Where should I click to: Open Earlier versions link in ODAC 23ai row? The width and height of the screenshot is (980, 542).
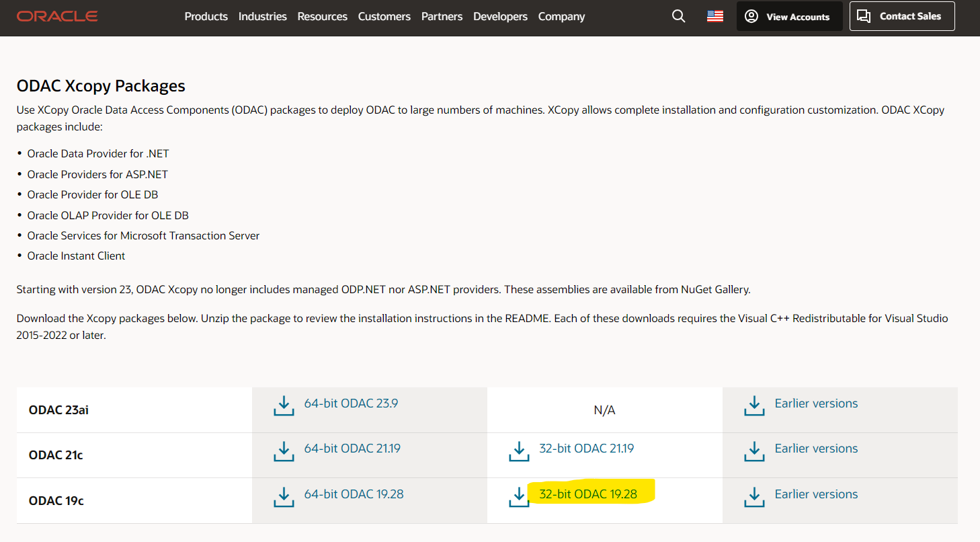[x=816, y=403]
